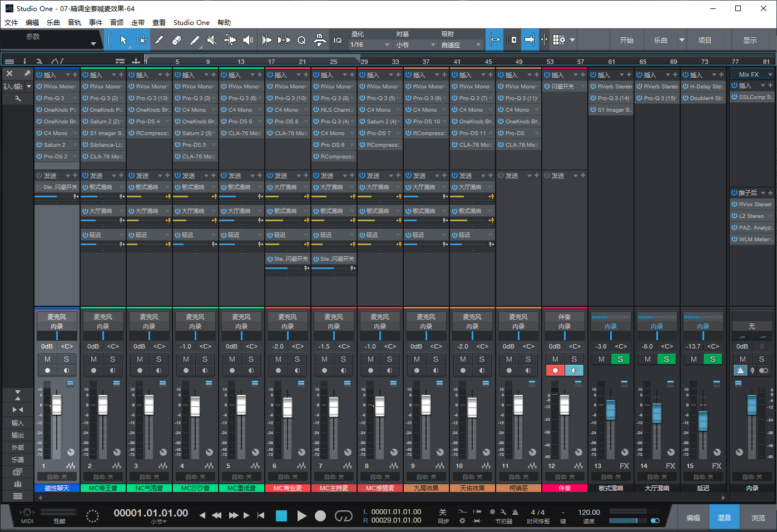Activate the Mute tool in the toolbar
The height and width of the screenshot is (532, 777).
212,39
